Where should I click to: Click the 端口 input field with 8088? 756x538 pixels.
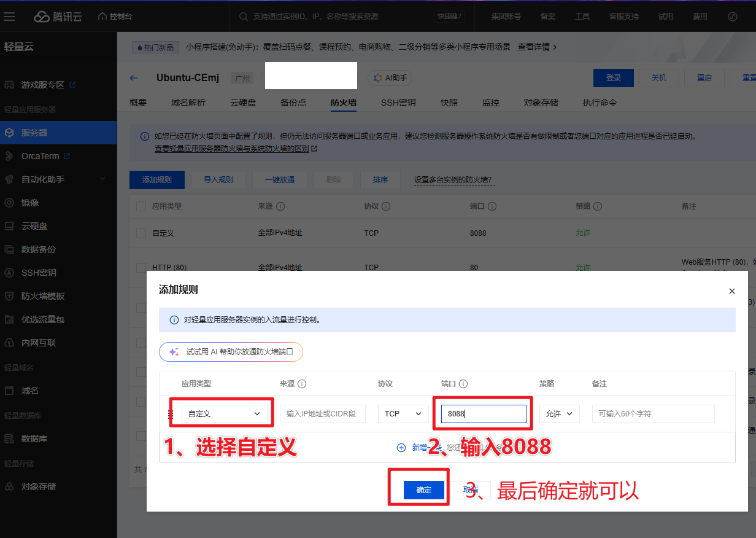[x=484, y=414]
